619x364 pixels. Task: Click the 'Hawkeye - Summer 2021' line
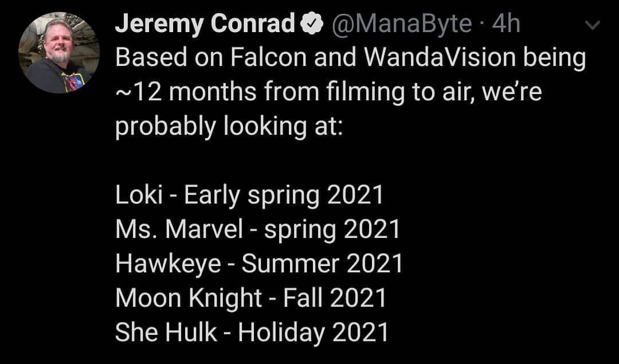coord(259,264)
